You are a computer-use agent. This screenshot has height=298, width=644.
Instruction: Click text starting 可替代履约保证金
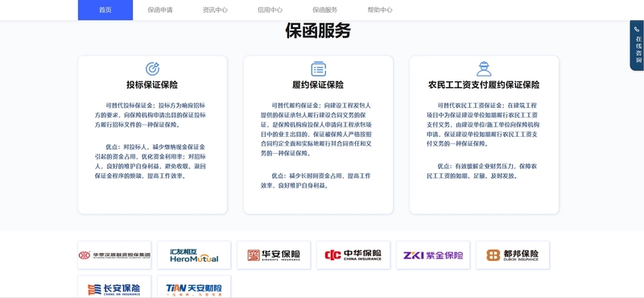click(316, 129)
